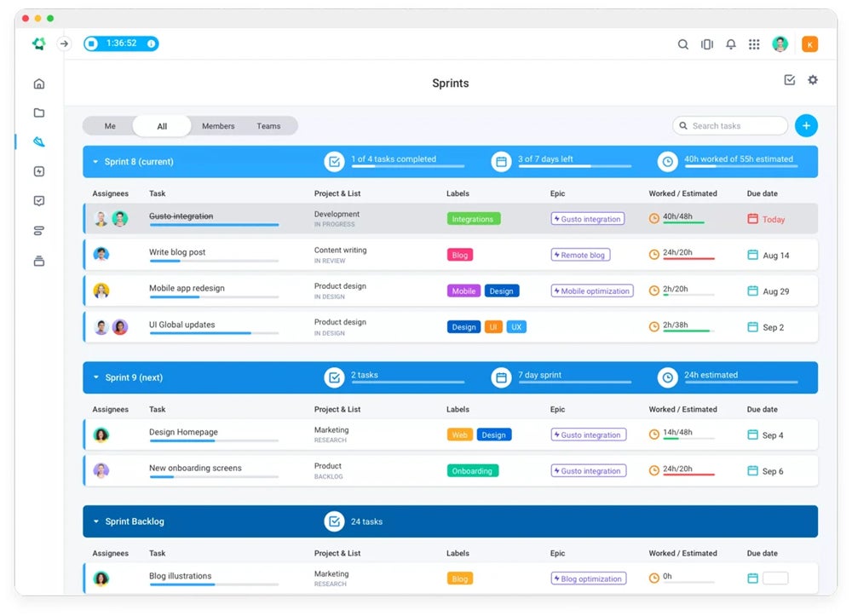852x616 pixels.
Task: Switch to the All tab
Action: (x=162, y=126)
